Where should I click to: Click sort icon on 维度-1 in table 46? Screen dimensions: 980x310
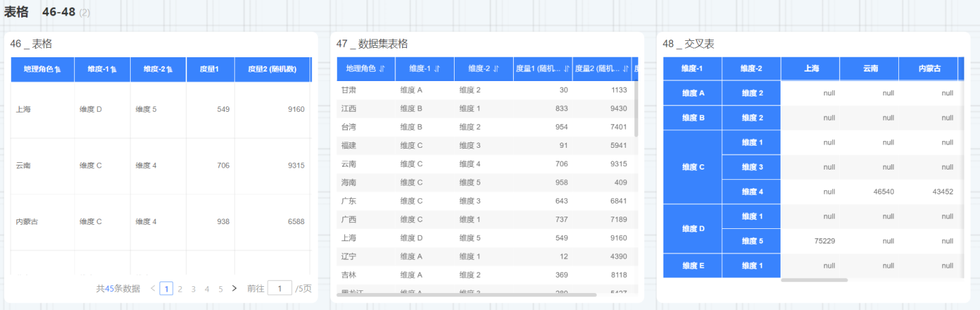pyautogui.click(x=114, y=69)
